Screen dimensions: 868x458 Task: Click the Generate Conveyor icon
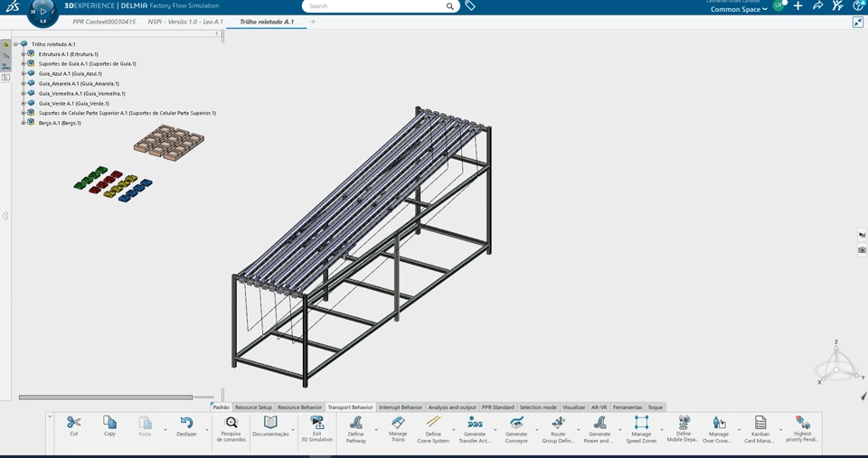tap(516, 424)
